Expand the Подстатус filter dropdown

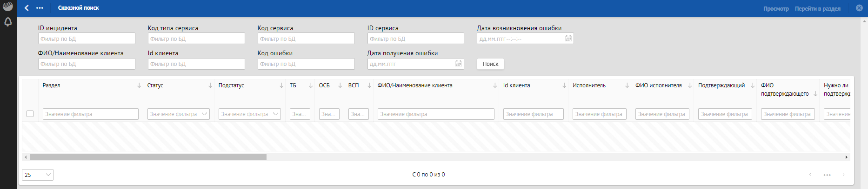click(275, 114)
